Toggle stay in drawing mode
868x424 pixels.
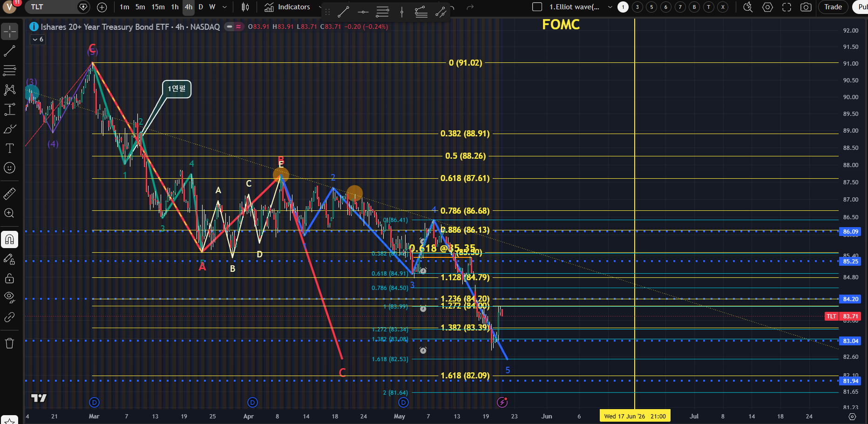coord(10,259)
